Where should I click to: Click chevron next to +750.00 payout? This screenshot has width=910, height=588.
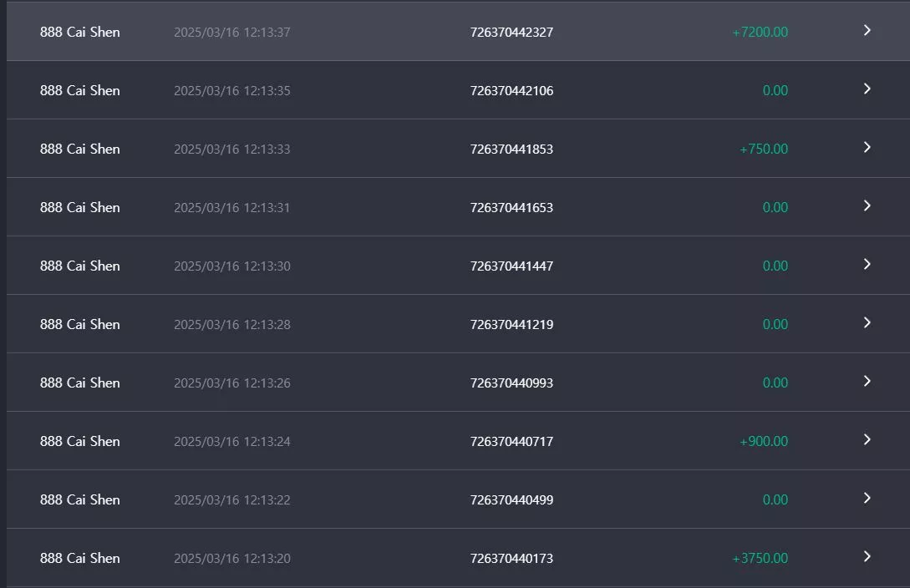867,147
